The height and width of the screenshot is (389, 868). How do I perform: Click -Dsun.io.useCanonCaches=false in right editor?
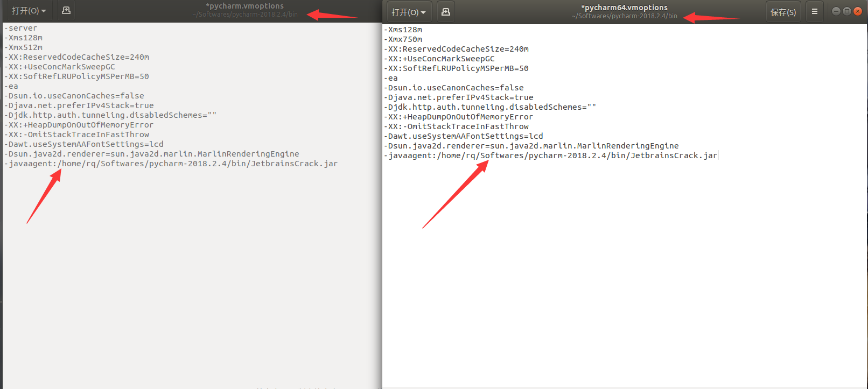click(454, 88)
